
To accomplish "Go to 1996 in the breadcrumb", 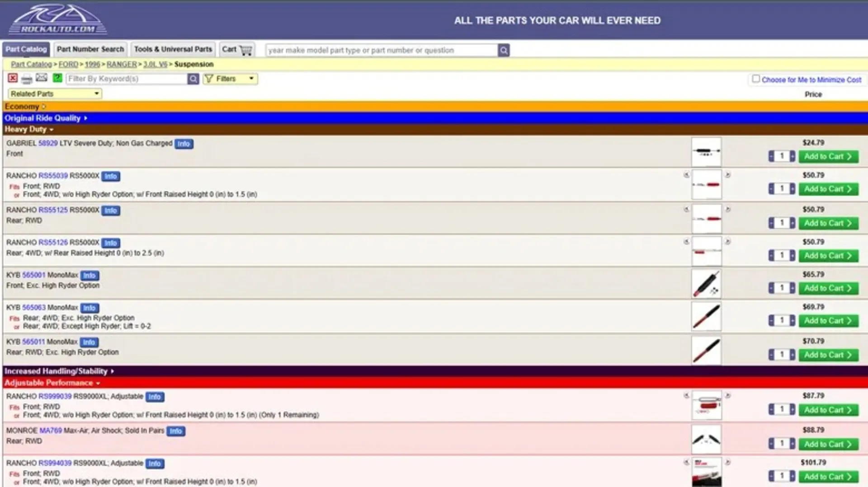I will (92, 65).
